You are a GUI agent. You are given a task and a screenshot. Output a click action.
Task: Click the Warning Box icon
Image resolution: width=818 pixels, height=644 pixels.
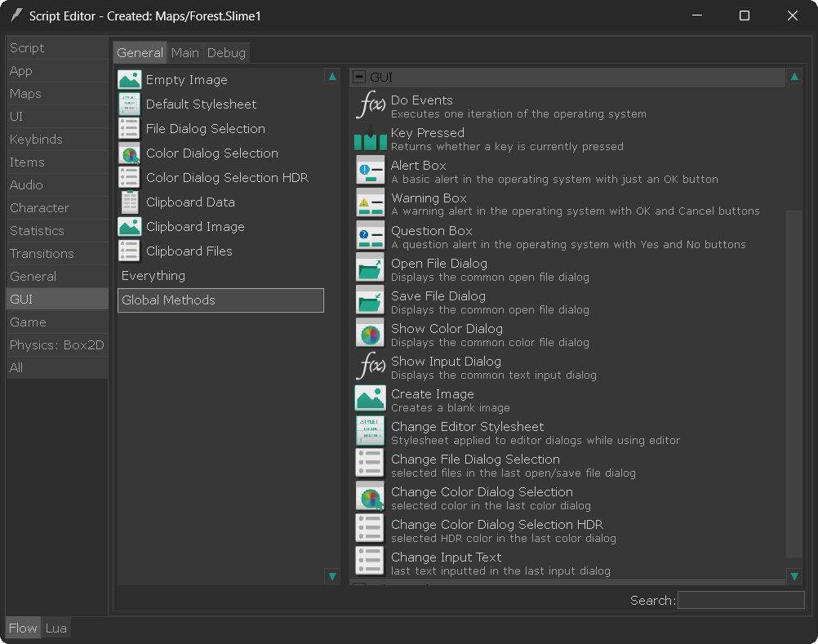pyautogui.click(x=370, y=203)
